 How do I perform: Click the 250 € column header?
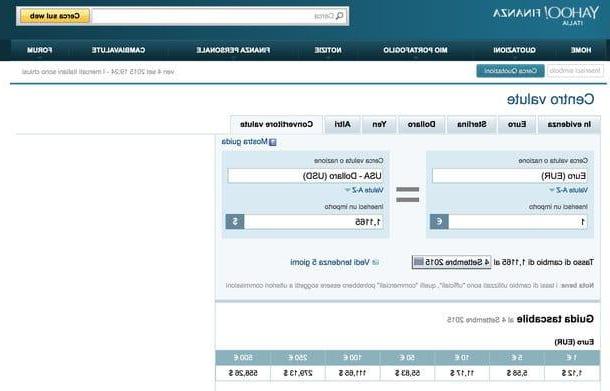tap(298, 357)
